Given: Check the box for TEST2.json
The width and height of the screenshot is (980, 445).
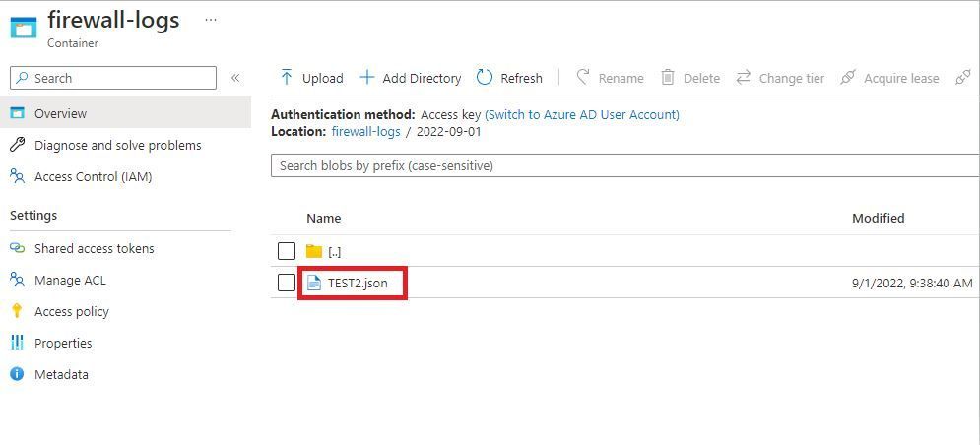Looking at the screenshot, I should pos(287,283).
